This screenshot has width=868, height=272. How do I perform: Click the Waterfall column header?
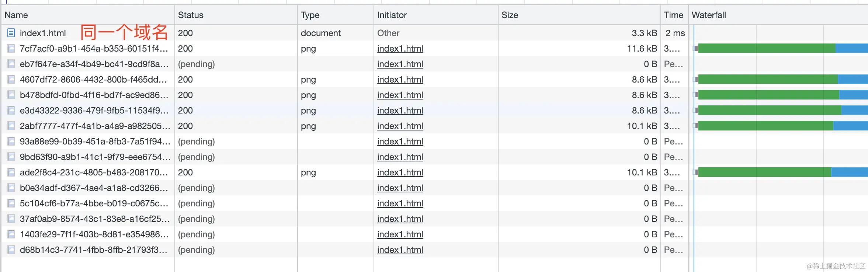[x=709, y=15]
